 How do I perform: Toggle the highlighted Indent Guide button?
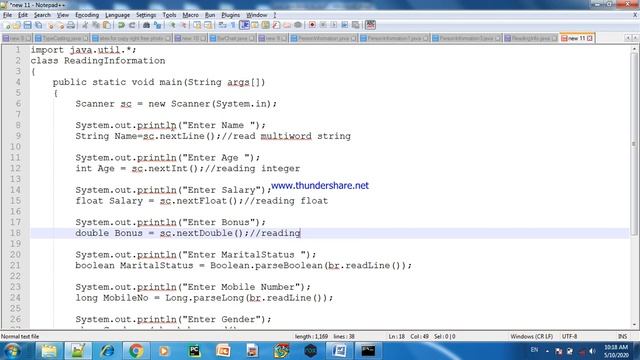tap(244, 25)
